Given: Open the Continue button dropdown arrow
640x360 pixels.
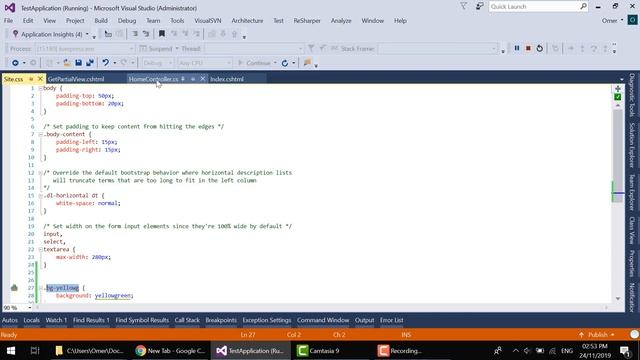Looking at the screenshot, I should 275,63.
